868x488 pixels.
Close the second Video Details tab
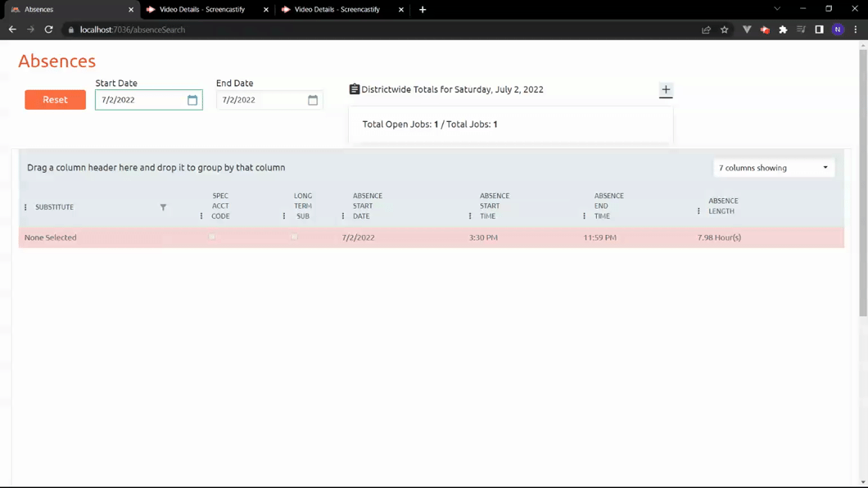(401, 9)
